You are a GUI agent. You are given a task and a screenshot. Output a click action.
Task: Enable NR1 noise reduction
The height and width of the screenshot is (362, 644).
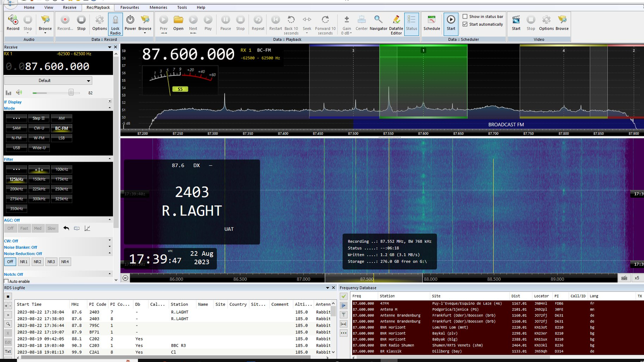point(24,262)
